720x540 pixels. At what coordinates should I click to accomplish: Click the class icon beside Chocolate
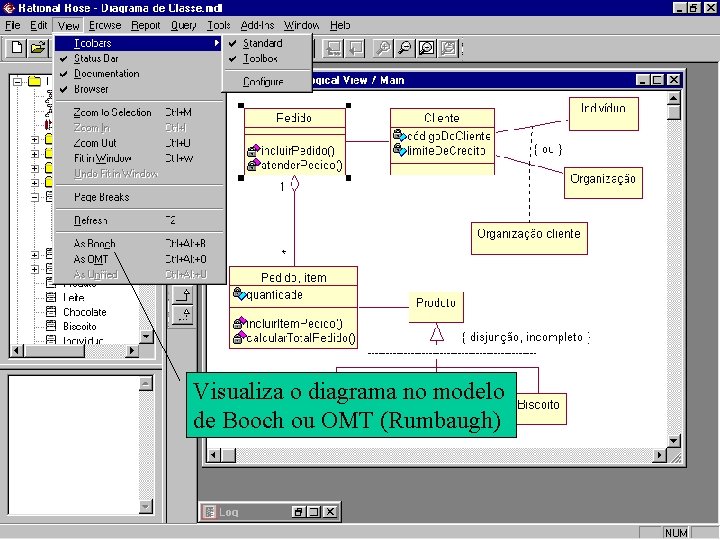[x=51, y=312]
